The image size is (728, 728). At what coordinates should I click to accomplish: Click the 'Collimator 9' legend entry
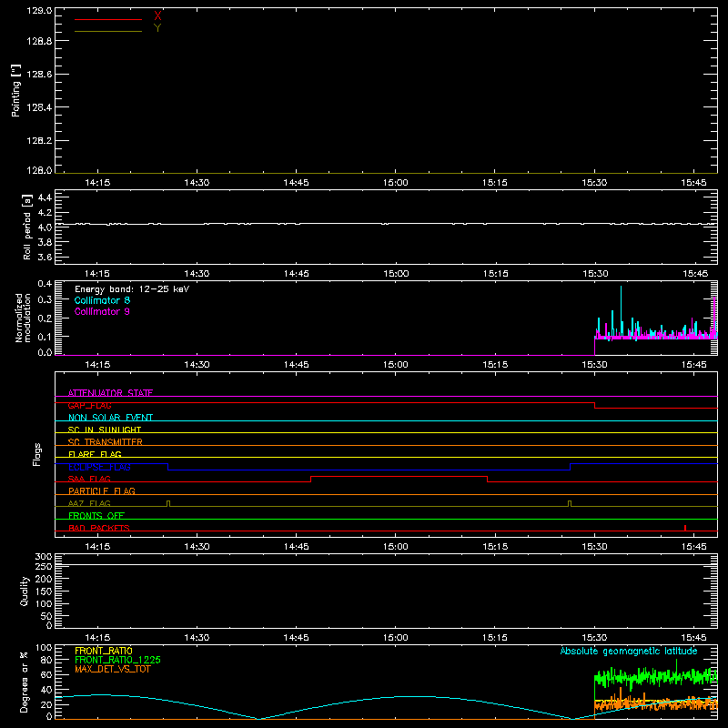pos(102,311)
